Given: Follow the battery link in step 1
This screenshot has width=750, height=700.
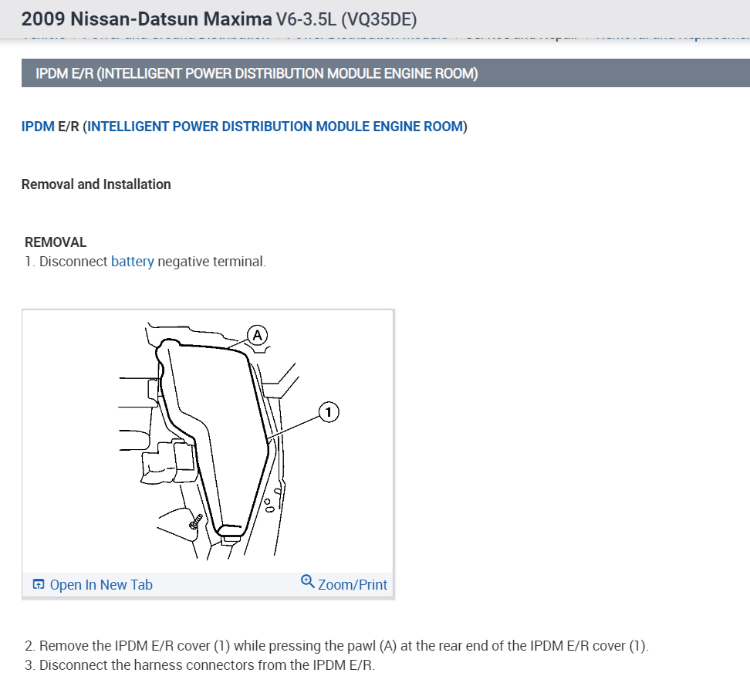Looking at the screenshot, I should pyautogui.click(x=133, y=262).
